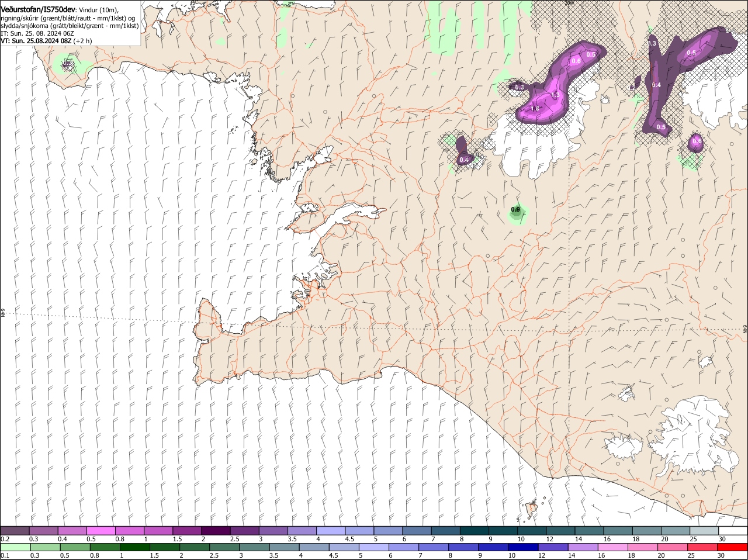Click the VT: Sun. 25.08.2024 08Z valid time

[x=36, y=41]
